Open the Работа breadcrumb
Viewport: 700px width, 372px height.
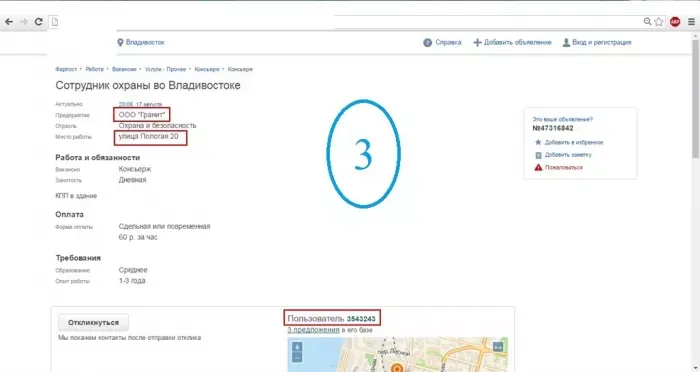pyautogui.click(x=94, y=69)
